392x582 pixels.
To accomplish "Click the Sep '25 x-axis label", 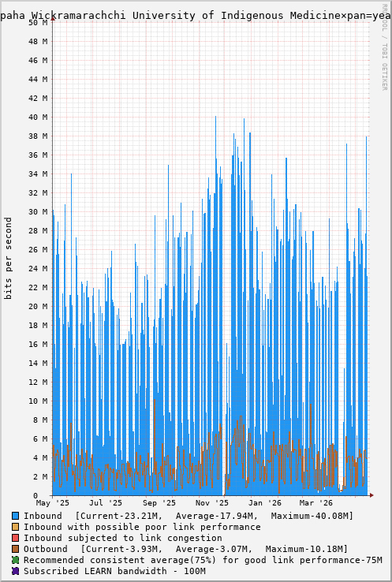I will coord(159,503).
